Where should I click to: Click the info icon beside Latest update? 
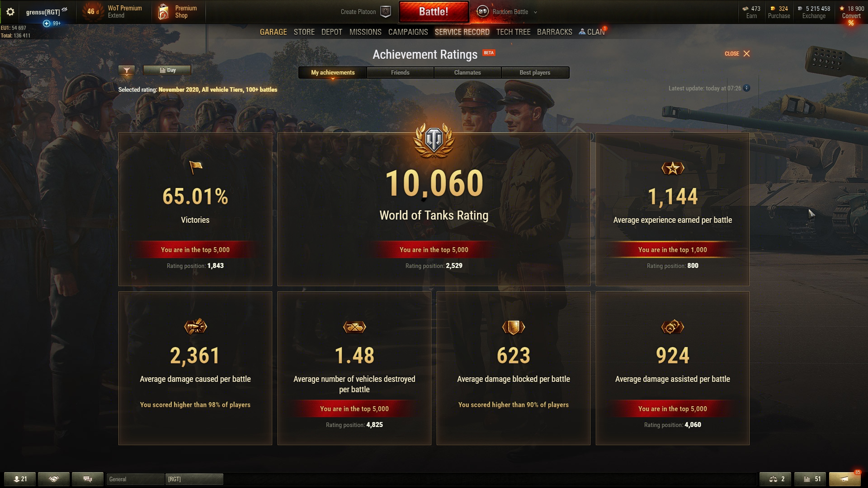747,88
